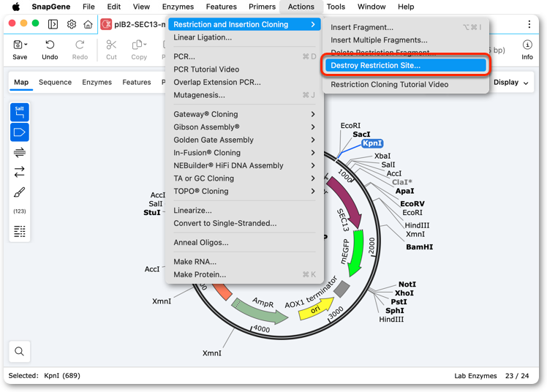Choose Anneal Oligos… menu item
This screenshot has height=392, width=547.
pos(244,243)
